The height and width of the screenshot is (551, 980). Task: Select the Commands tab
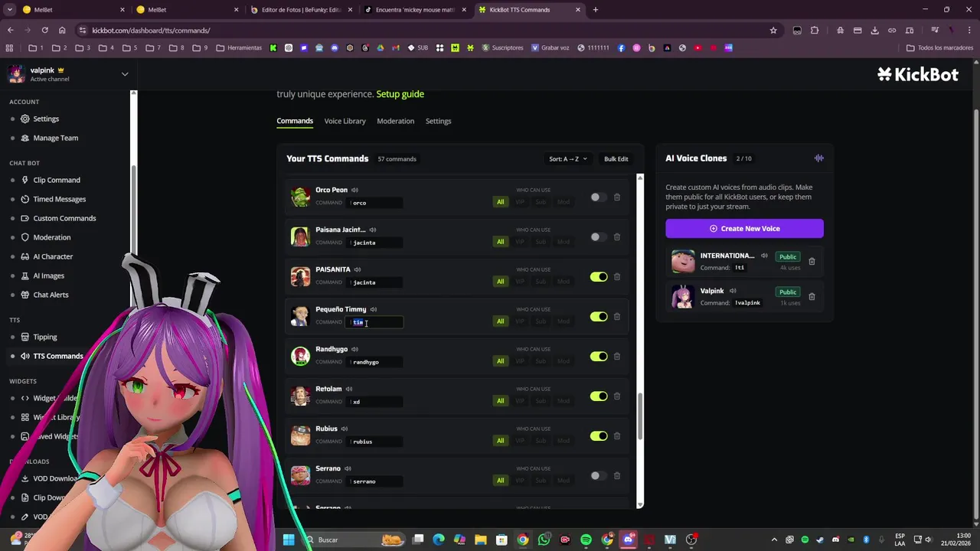click(x=295, y=121)
